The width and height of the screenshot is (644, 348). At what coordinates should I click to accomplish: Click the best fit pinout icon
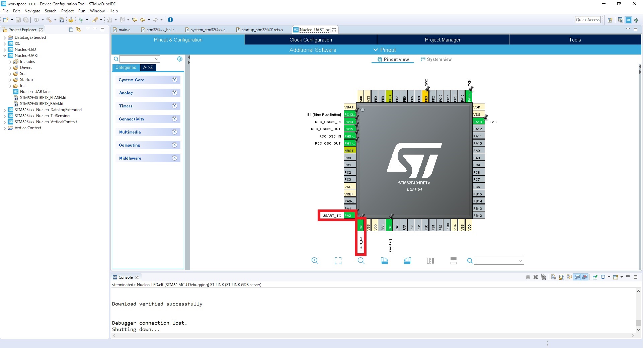pos(338,261)
